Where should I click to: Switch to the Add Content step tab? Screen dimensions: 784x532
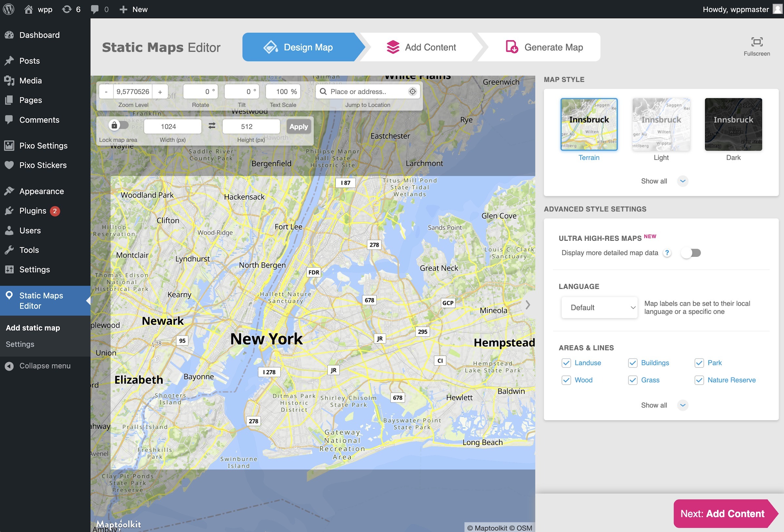click(421, 47)
